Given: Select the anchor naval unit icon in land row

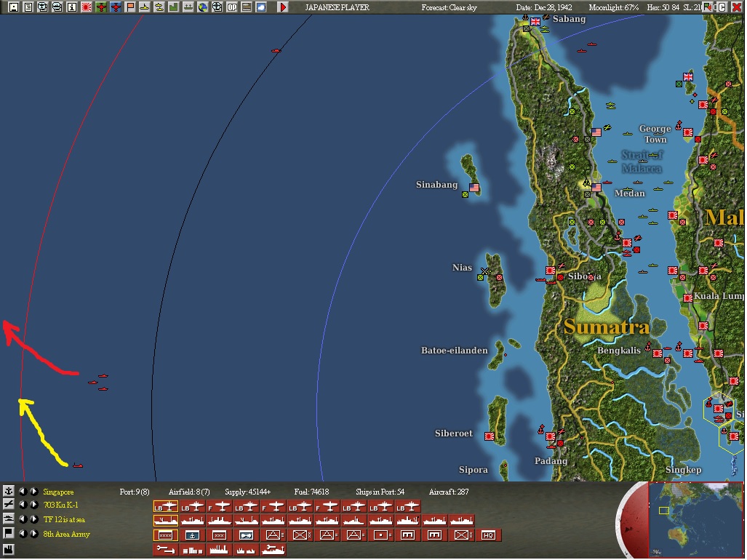Looking at the screenshot, I should 192,535.
